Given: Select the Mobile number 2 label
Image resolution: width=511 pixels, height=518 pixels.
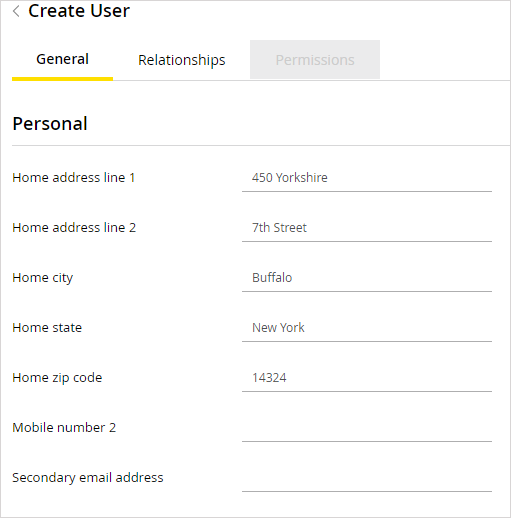Looking at the screenshot, I should [x=64, y=428].
